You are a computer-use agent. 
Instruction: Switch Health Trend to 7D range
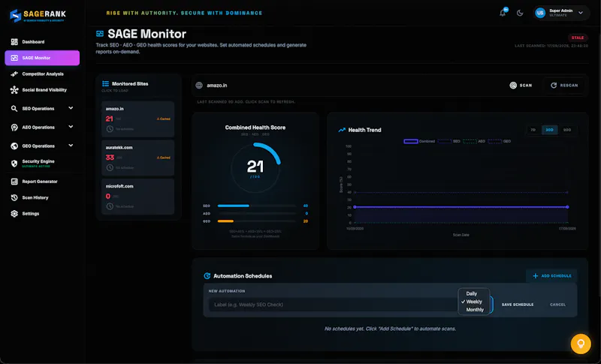(533, 130)
